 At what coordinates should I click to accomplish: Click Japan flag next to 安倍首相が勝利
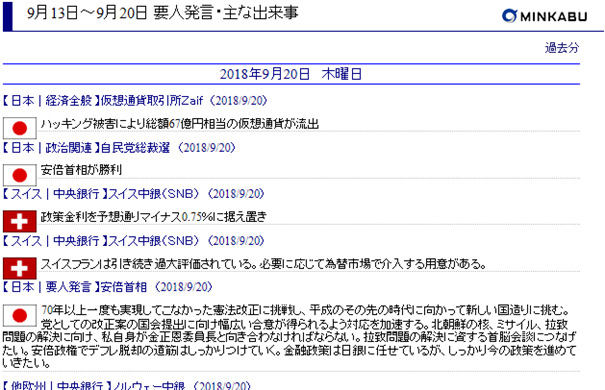20,175
